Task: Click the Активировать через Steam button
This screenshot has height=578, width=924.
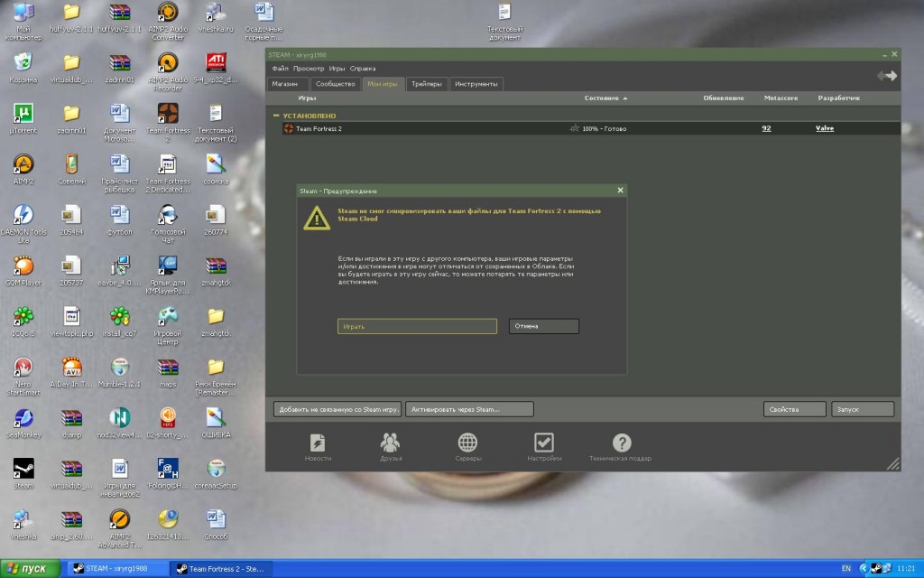Action: [x=469, y=409]
